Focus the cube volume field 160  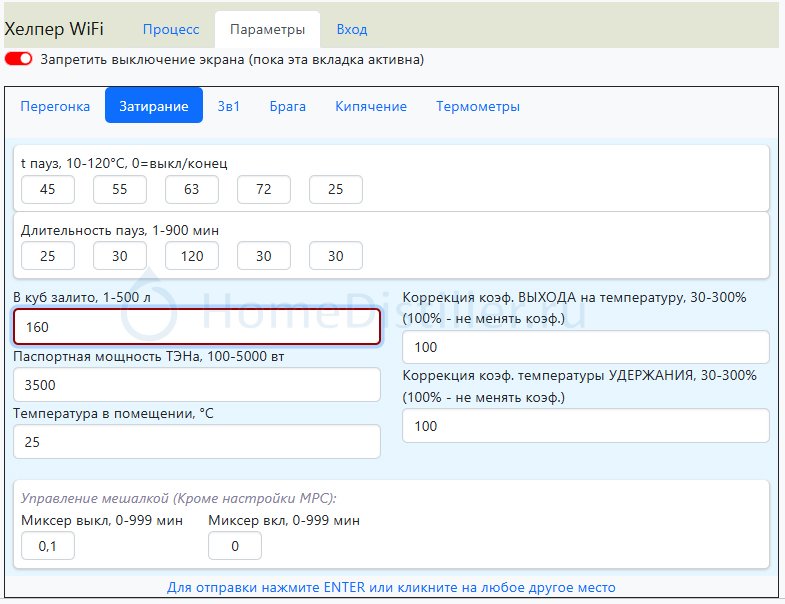[197, 327]
